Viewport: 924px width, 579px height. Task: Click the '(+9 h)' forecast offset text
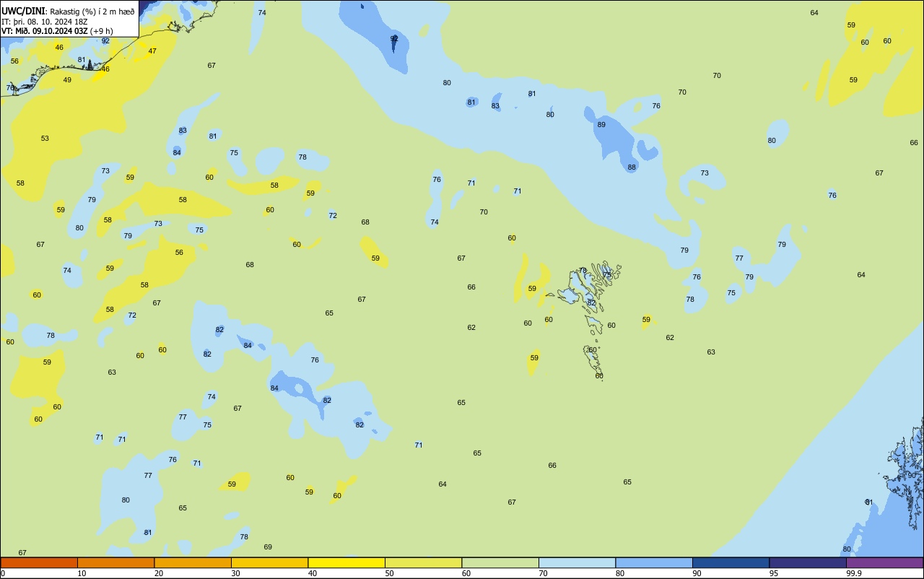point(101,31)
